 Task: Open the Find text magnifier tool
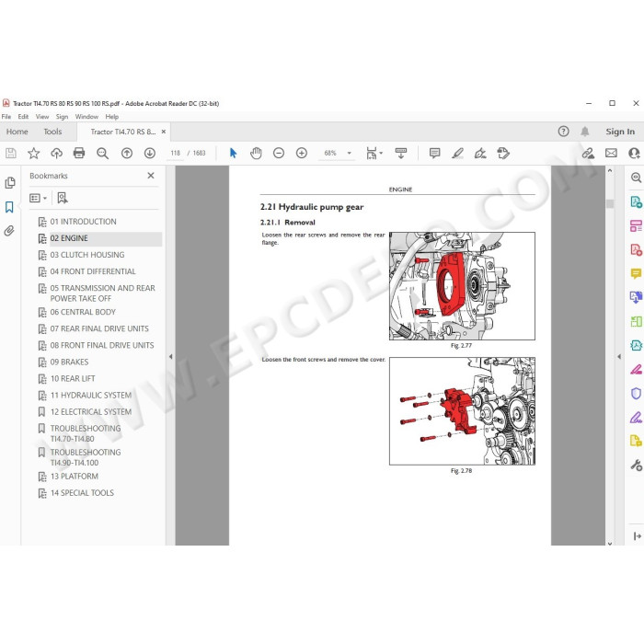[102, 154]
